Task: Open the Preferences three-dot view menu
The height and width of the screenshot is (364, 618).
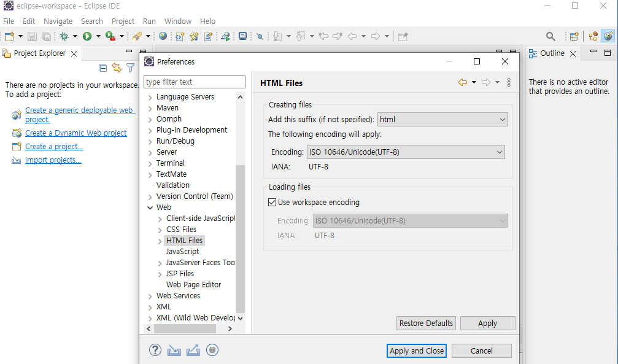Action: [509, 82]
